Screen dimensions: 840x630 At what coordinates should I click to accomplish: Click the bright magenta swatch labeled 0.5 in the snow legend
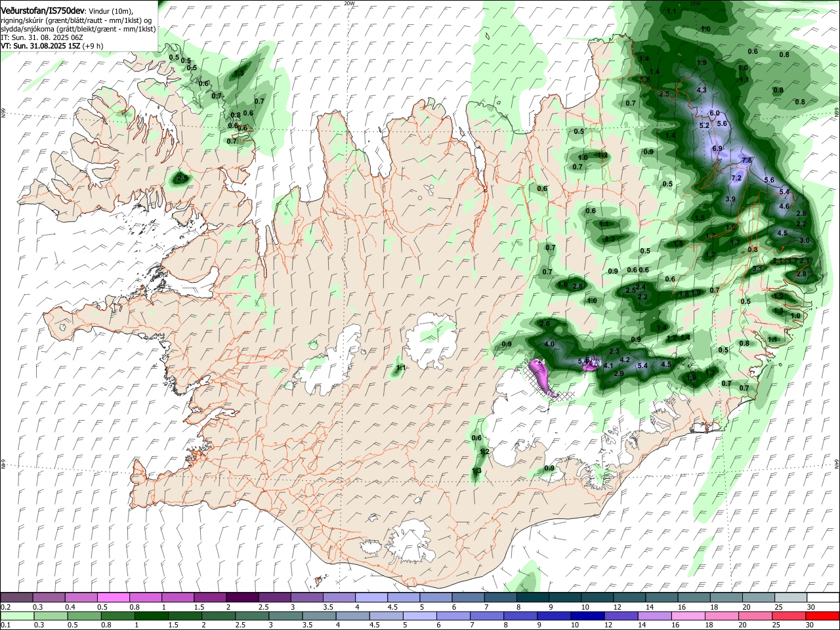[x=113, y=597]
